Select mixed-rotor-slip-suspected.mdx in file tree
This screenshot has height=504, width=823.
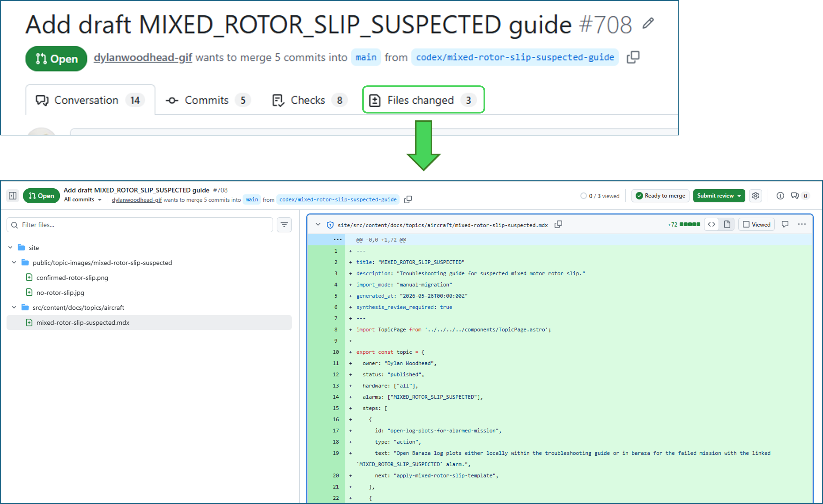(x=149, y=322)
